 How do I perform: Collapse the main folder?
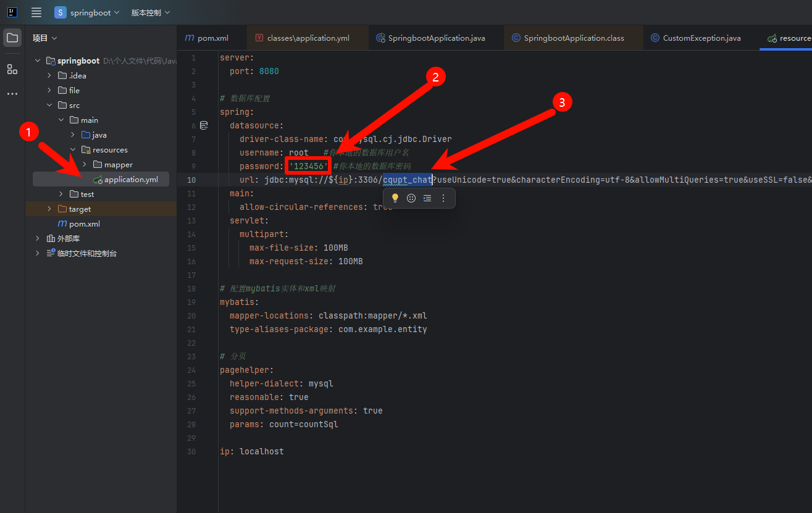pyautogui.click(x=61, y=120)
